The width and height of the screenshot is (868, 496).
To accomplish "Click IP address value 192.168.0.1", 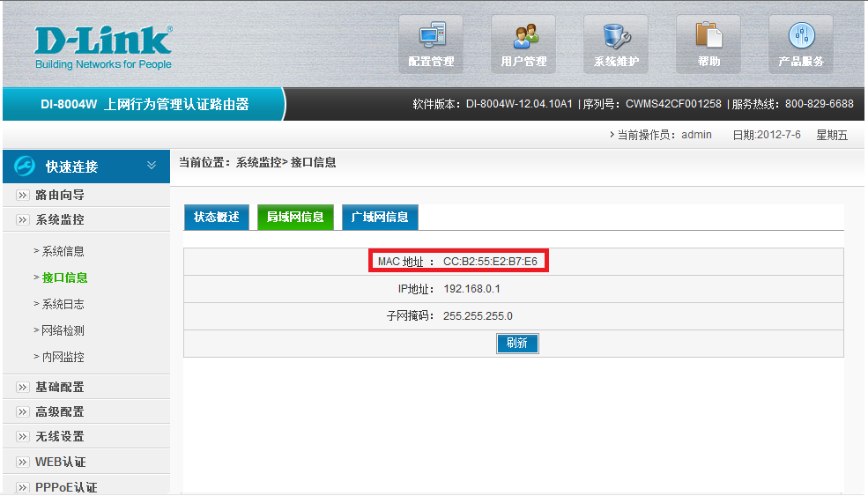I will click(471, 289).
